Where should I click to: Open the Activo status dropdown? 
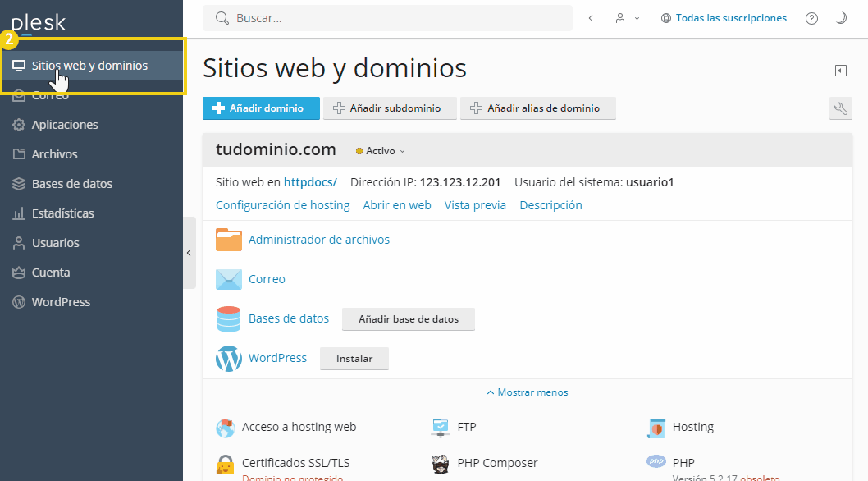pos(381,151)
